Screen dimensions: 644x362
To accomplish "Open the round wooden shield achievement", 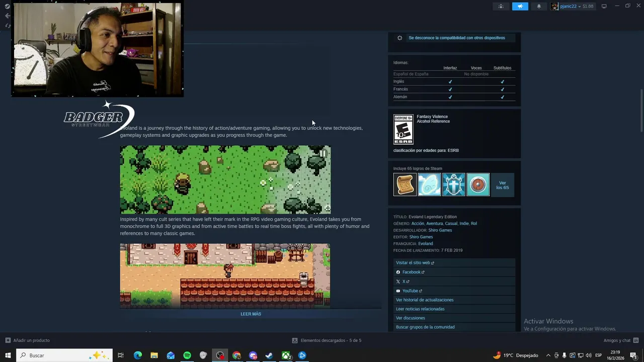I will (478, 185).
